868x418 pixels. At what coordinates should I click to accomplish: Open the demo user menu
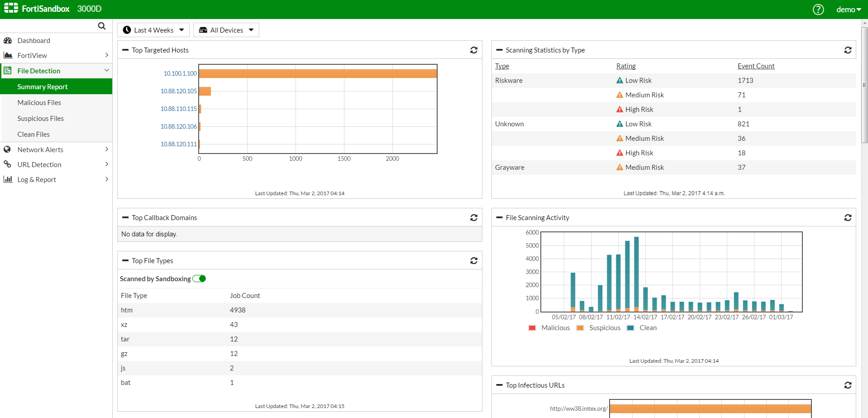[848, 10]
